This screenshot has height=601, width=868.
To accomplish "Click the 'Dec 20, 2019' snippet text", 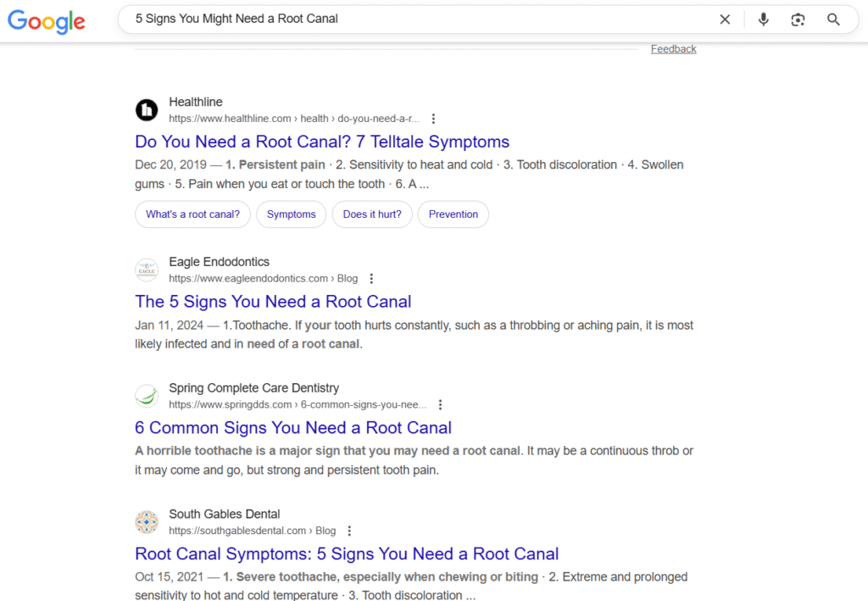I will pos(170,165).
